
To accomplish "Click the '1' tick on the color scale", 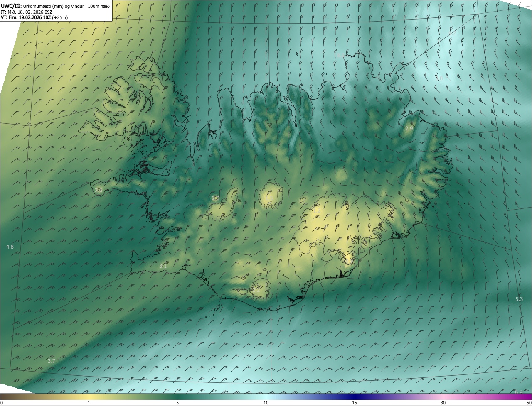I will pyautogui.click(x=89, y=403).
